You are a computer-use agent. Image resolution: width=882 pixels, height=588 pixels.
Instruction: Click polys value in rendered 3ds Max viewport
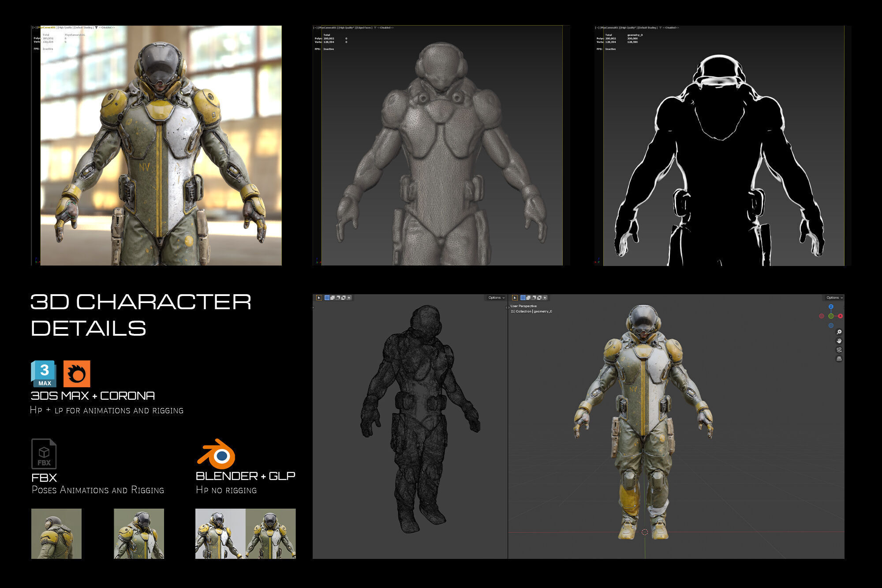pyautogui.click(x=48, y=38)
